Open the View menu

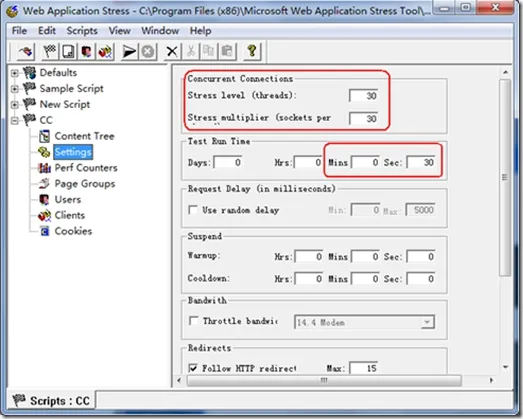pyautogui.click(x=119, y=31)
